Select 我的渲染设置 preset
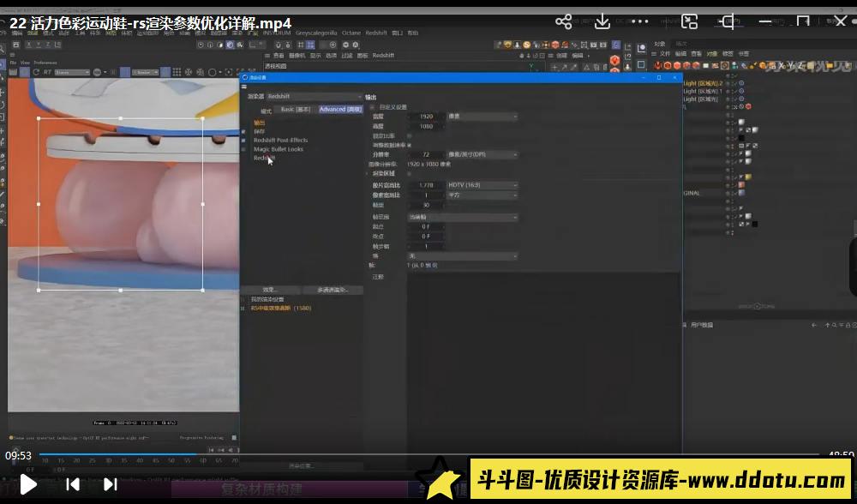 pyautogui.click(x=267, y=299)
